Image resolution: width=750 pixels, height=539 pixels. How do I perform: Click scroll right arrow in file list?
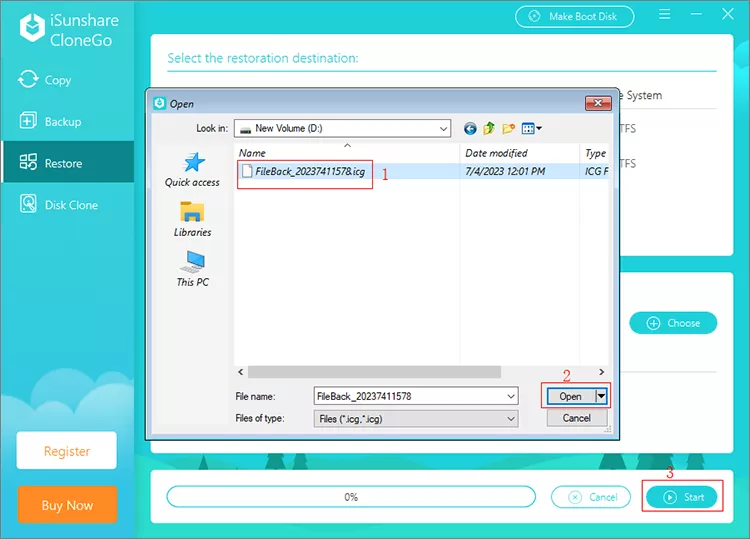(x=601, y=372)
